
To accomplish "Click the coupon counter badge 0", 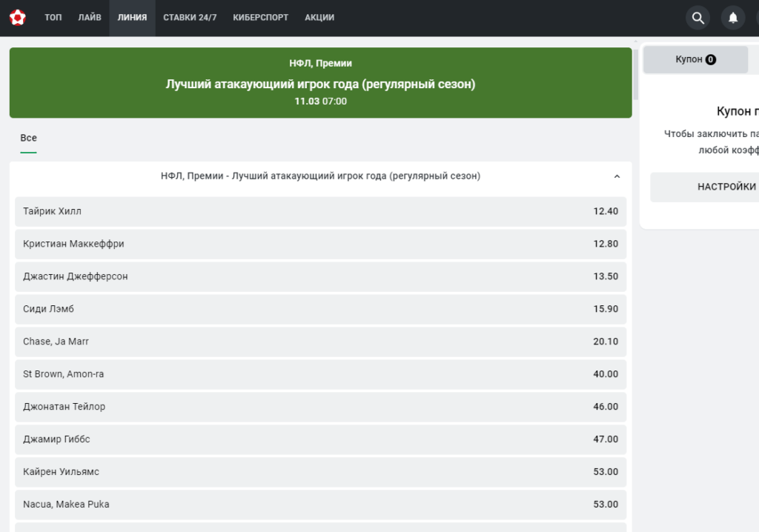I will [711, 59].
